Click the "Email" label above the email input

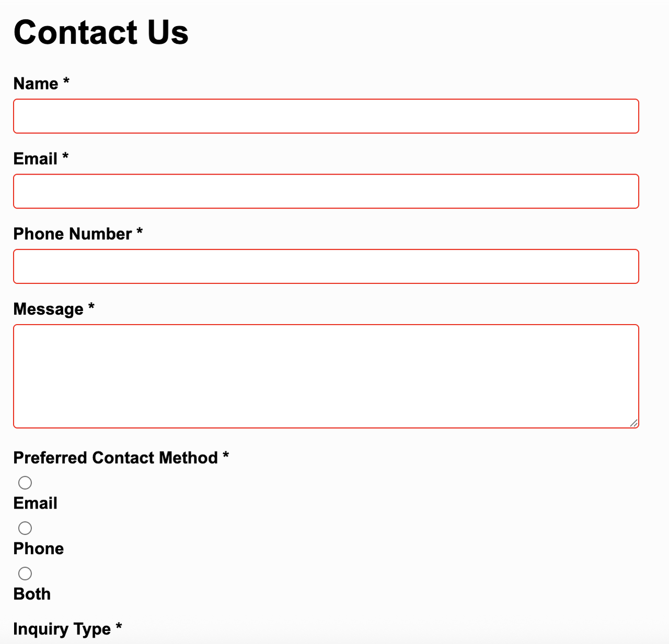35,159
